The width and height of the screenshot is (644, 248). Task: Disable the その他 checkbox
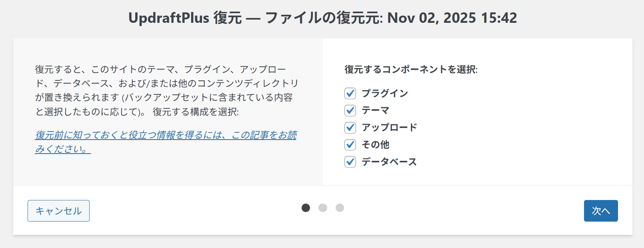(x=350, y=144)
